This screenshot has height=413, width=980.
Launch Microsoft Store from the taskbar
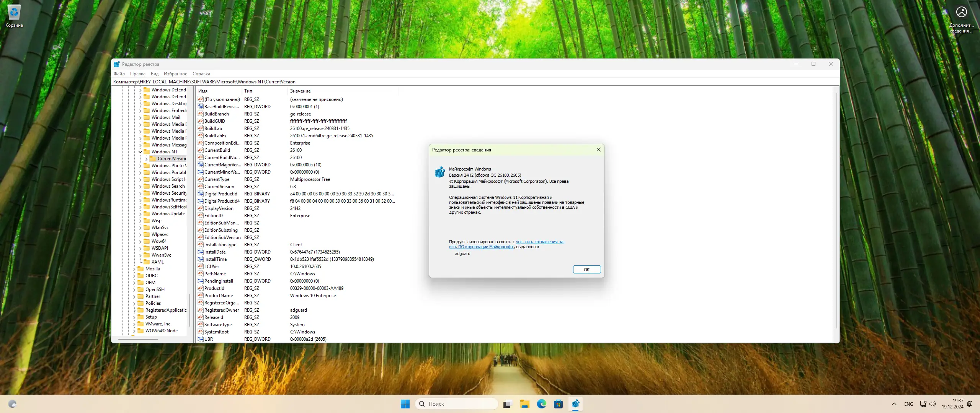[x=558, y=404]
